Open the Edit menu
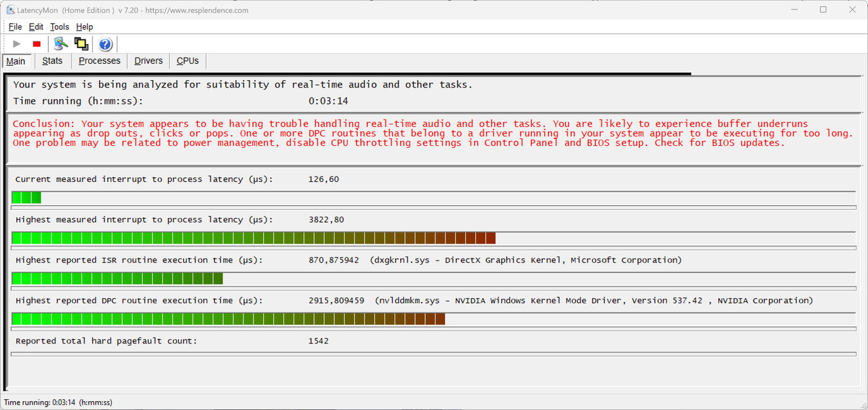Screen dimensions: 868x410 coord(36,26)
